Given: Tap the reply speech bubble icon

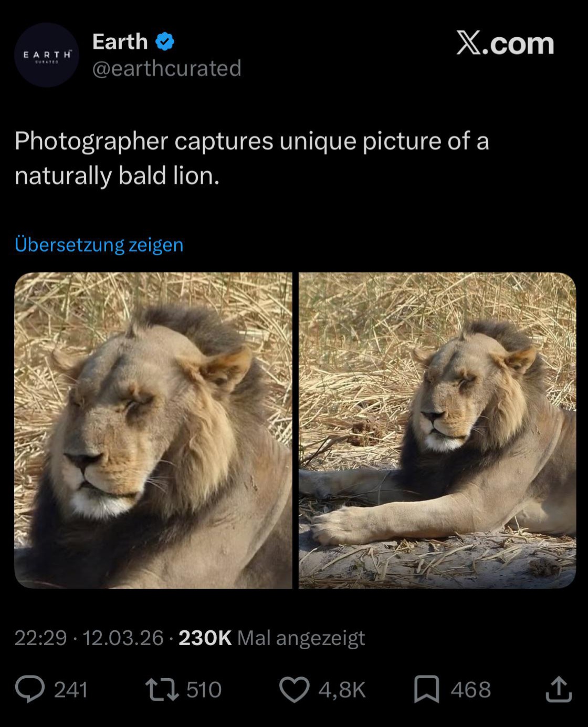Looking at the screenshot, I should [x=30, y=689].
